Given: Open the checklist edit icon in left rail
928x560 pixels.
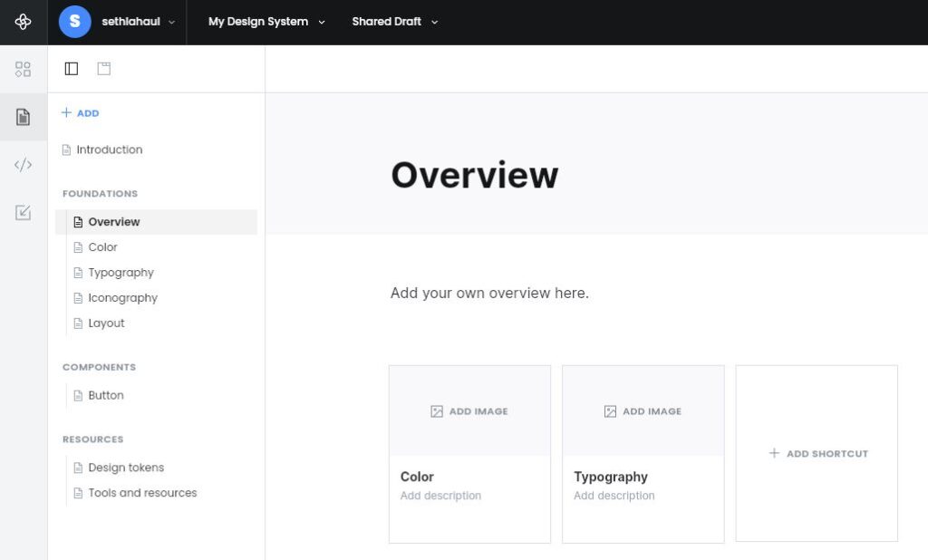Looking at the screenshot, I should (24, 213).
